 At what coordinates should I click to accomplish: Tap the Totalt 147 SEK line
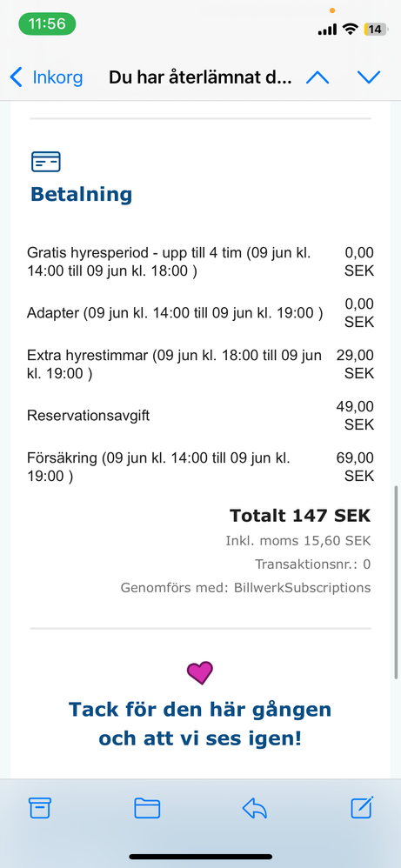click(x=299, y=516)
